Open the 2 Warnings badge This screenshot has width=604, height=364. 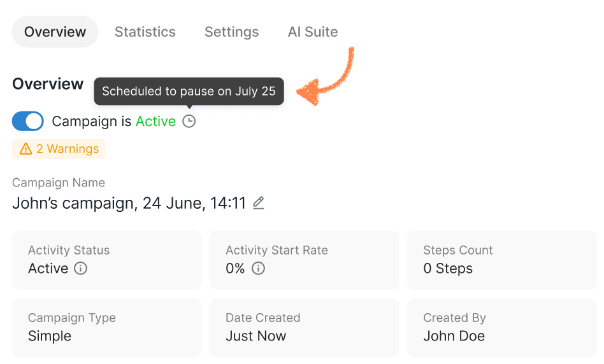pos(59,149)
